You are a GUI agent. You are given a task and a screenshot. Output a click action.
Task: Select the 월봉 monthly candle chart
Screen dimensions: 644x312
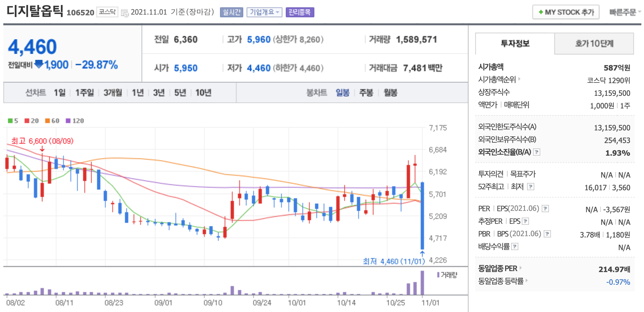[390, 92]
